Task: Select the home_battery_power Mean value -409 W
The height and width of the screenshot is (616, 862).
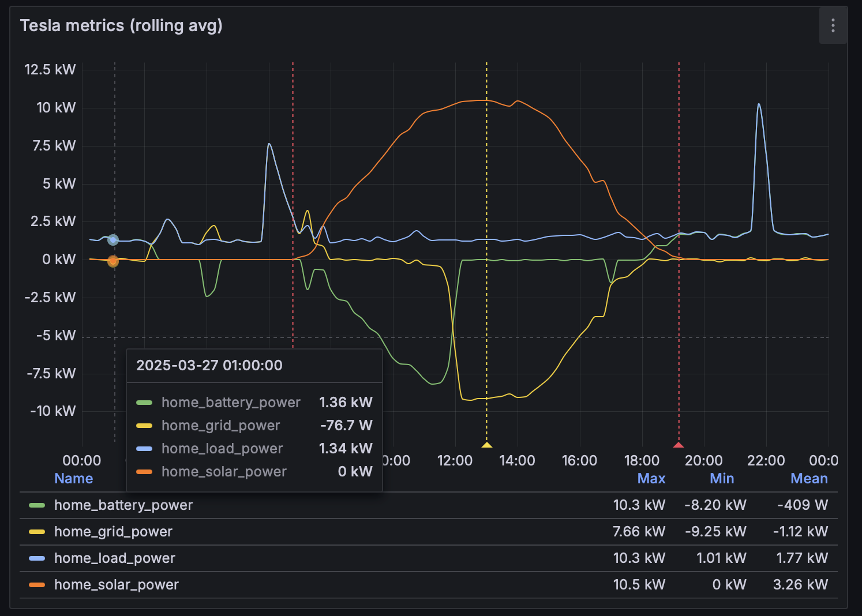Action: click(x=803, y=505)
